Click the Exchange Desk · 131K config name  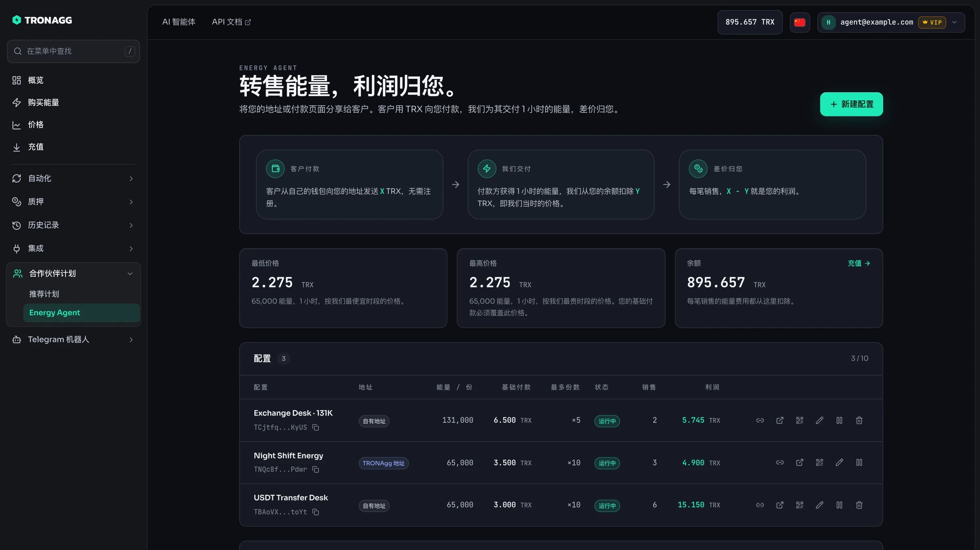click(293, 413)
